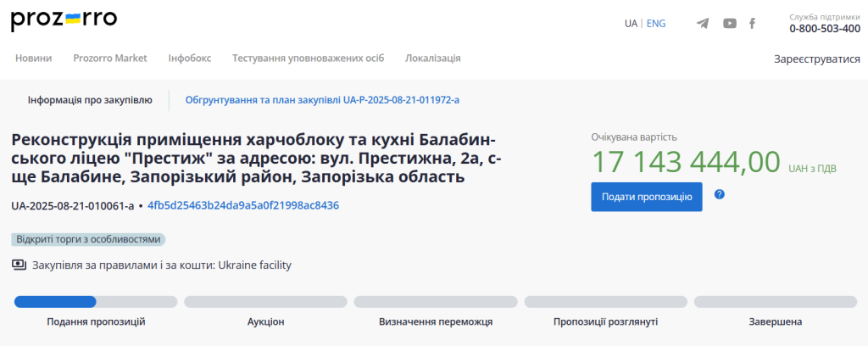Click the blue help question mark icon
This screenshot has width=868, height=346.
(719, 194)
